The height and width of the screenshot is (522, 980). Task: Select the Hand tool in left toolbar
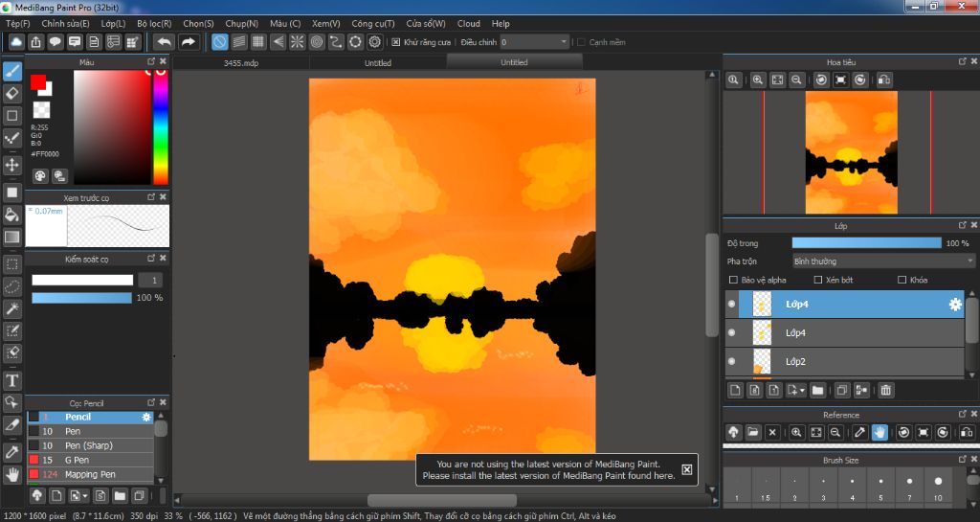click(11, 474)
